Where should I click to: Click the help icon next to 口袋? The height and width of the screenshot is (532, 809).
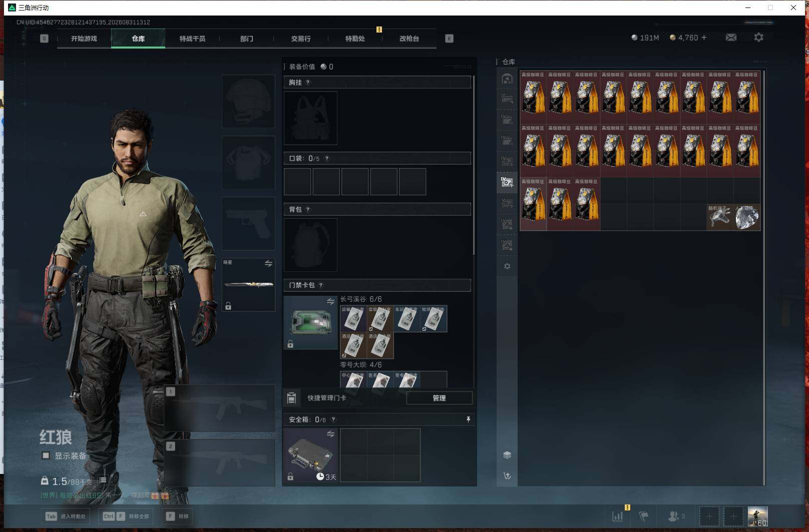[326, 159]
